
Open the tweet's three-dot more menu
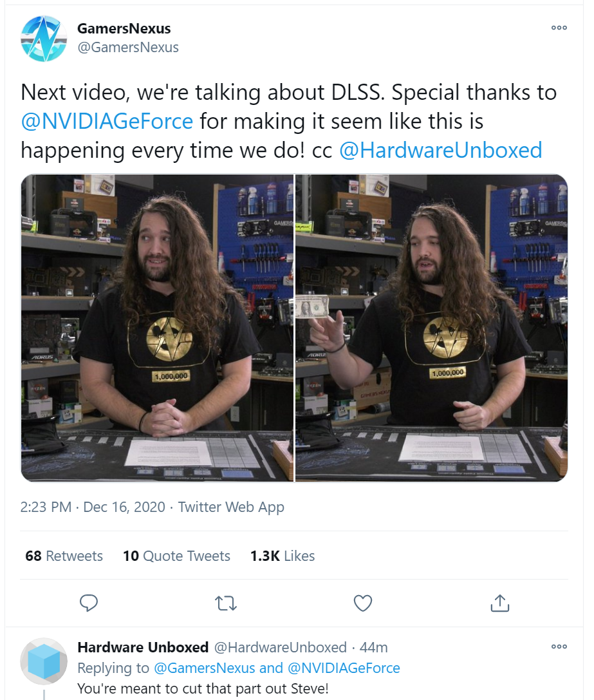tap(559, 28)
